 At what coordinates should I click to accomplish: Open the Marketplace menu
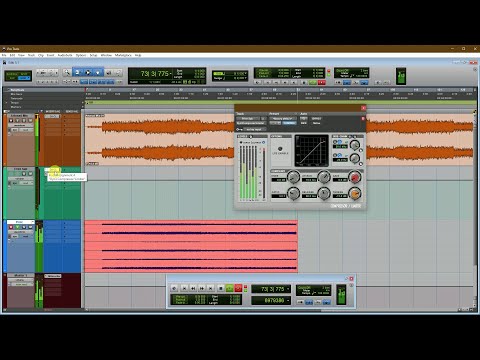pos(123,55)
